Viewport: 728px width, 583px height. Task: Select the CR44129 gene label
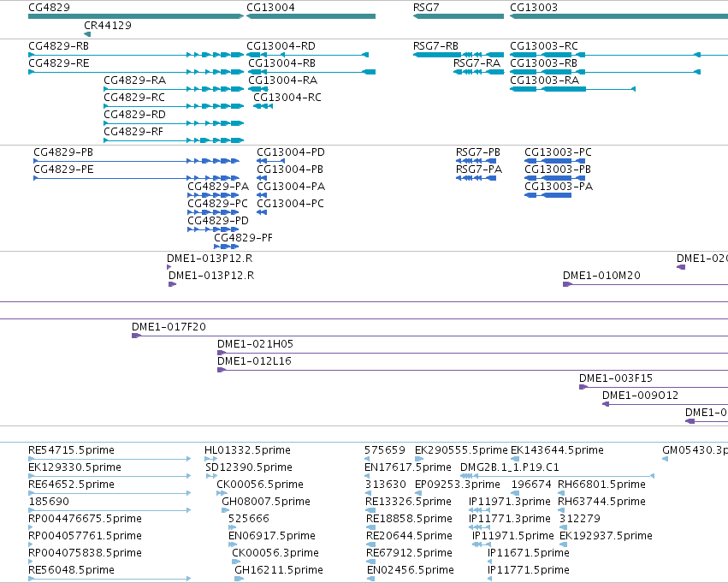click(x=108, y=26)
